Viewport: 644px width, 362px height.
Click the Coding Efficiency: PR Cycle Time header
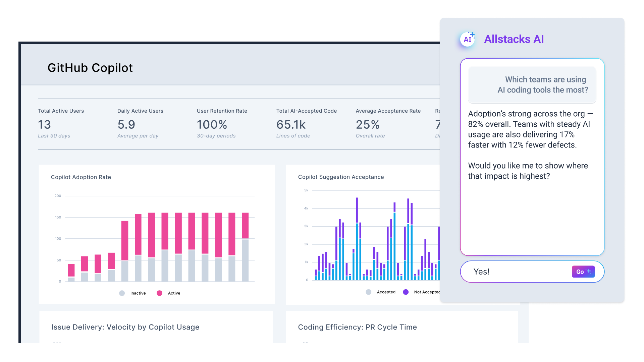pyautogui.click(x=358, y=327)
